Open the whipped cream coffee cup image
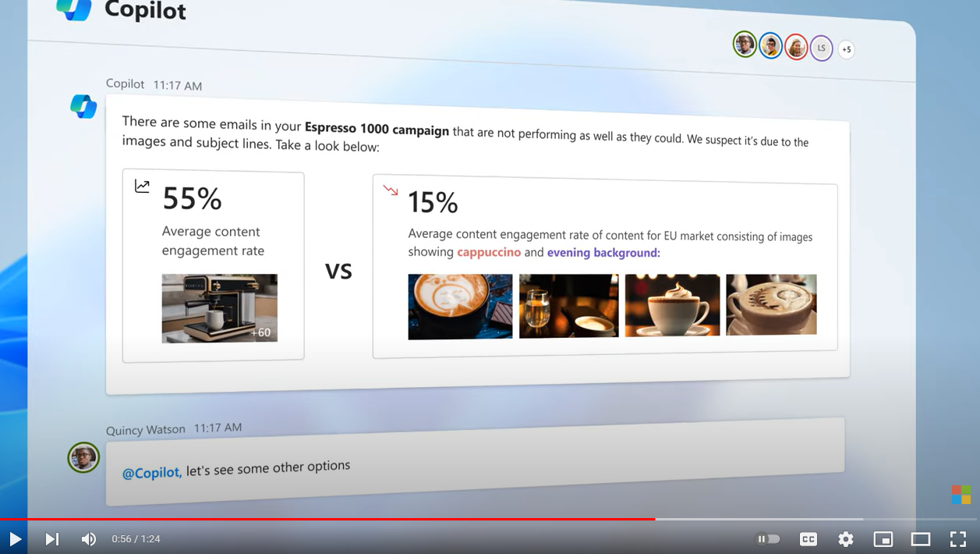 [672, 305]
